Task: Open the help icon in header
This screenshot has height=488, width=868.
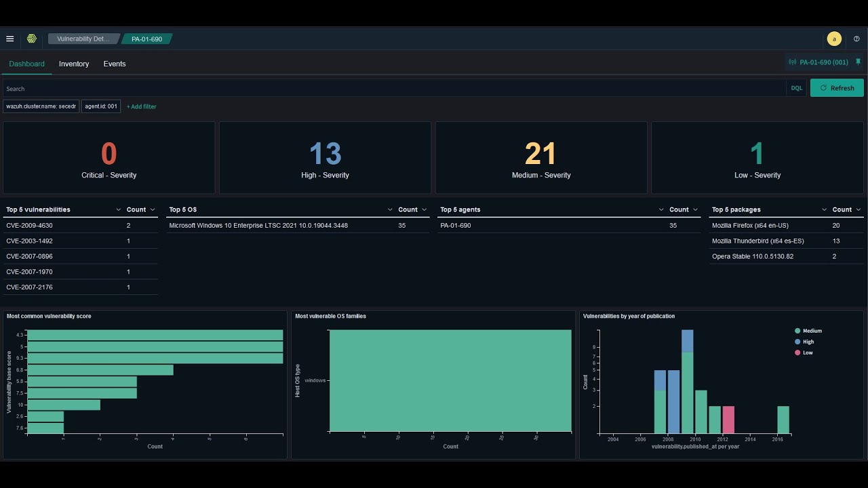Action: (856, 39)
